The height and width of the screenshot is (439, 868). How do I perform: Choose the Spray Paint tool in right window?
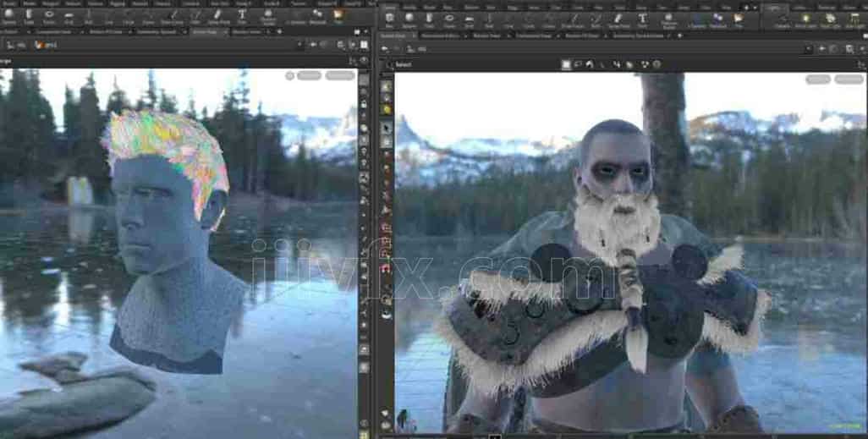point(619,20)
